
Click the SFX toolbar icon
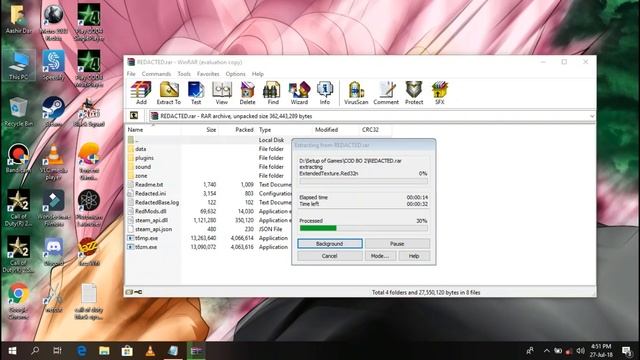440,93
